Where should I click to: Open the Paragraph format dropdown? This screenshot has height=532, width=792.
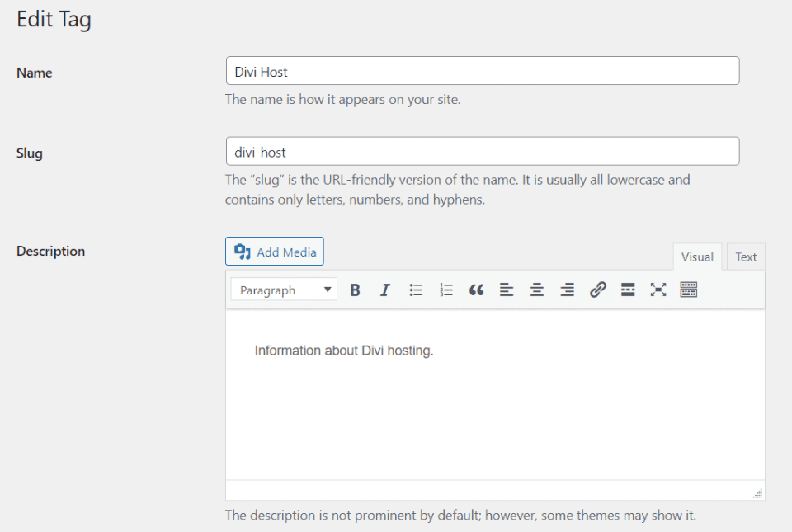click(284, 290)
